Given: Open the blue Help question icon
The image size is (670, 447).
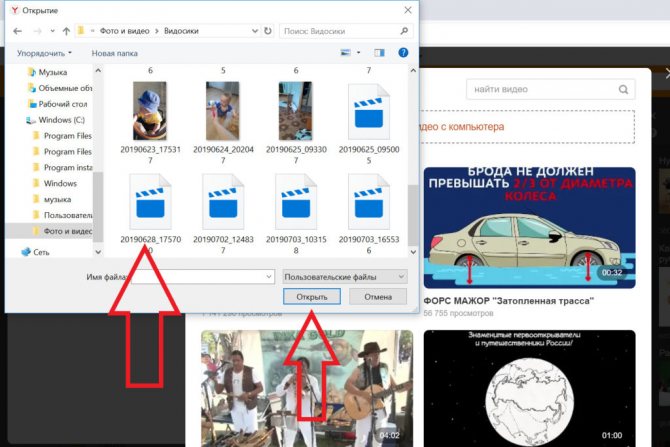Looking at the screenshot, I should [x=403, y=53].
